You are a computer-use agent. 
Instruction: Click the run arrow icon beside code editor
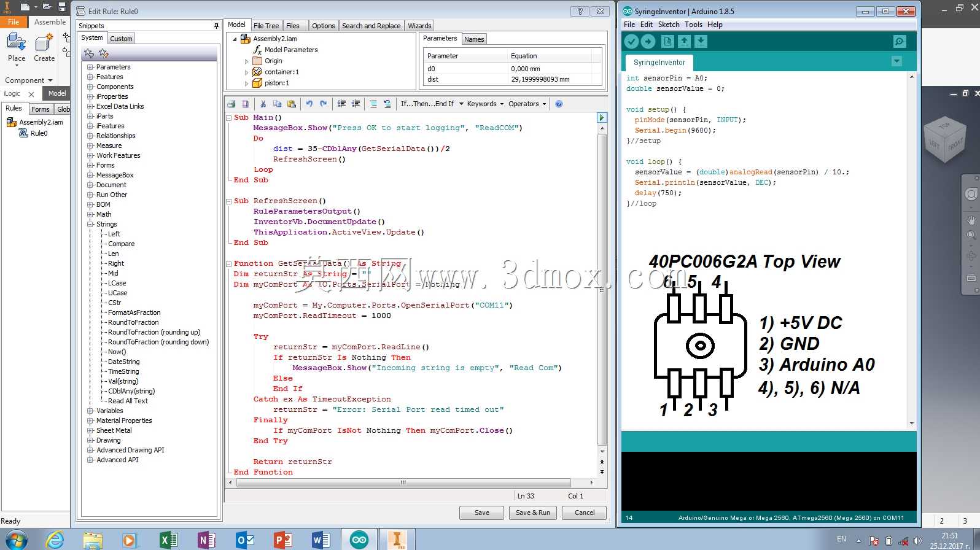(x=602, y=117)
